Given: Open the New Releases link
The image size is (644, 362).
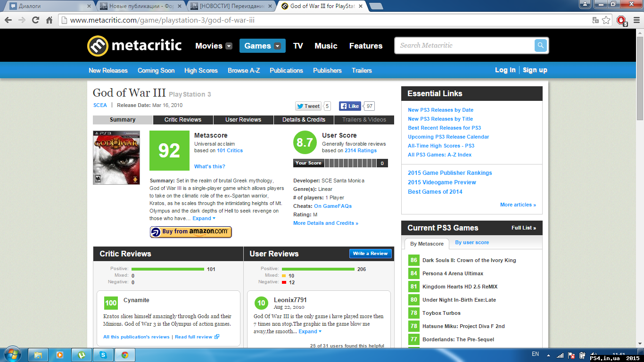Looking at the screenshot, I should (108, 70).
